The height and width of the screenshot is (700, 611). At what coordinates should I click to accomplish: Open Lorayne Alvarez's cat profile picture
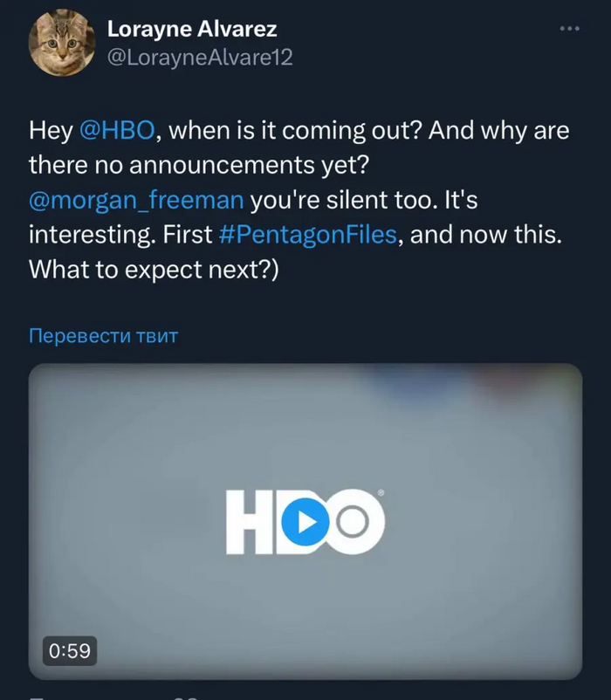(61, 44)
